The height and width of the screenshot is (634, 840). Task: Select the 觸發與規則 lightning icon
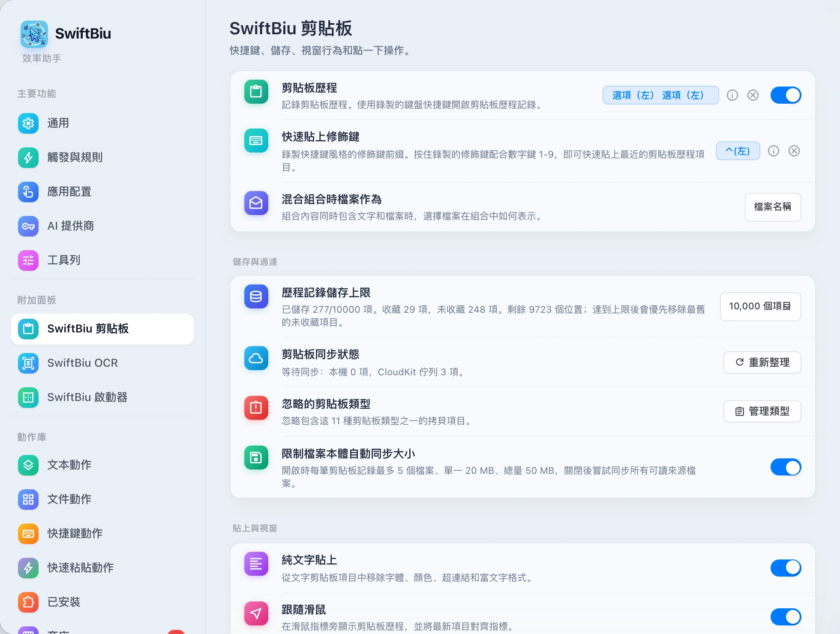click(28, 158)
